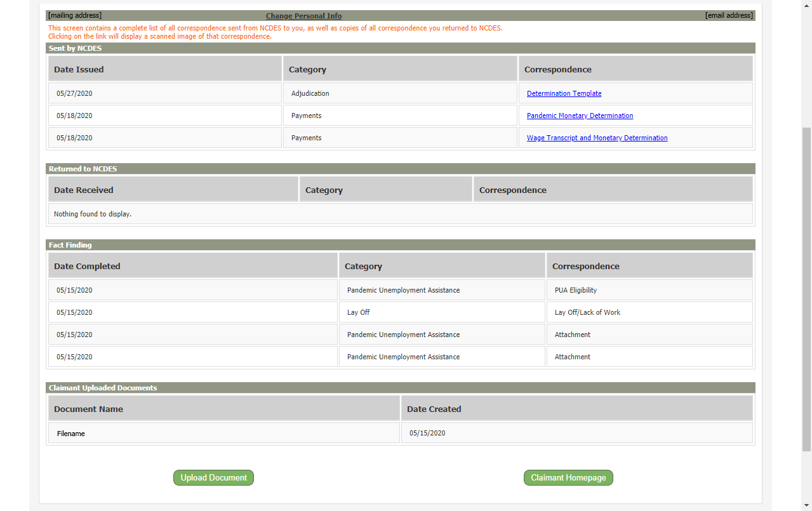Go to the Claimant Homepage button
The height and width of the screenshot is (511, 812).
(x=568, y=478)
